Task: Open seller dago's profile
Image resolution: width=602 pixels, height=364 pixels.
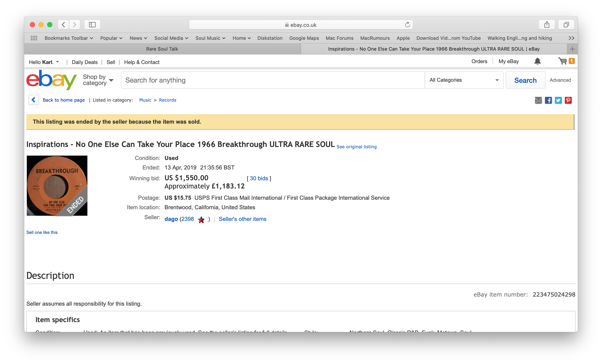Action: tap(171, 219)
